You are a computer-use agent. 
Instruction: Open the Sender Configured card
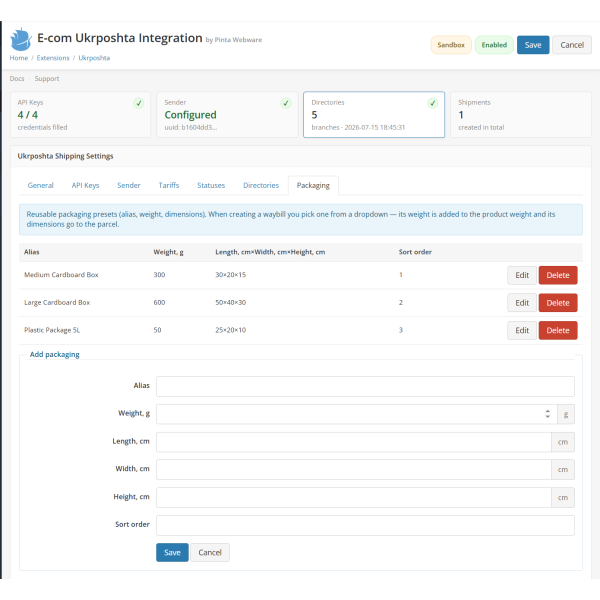227,114
